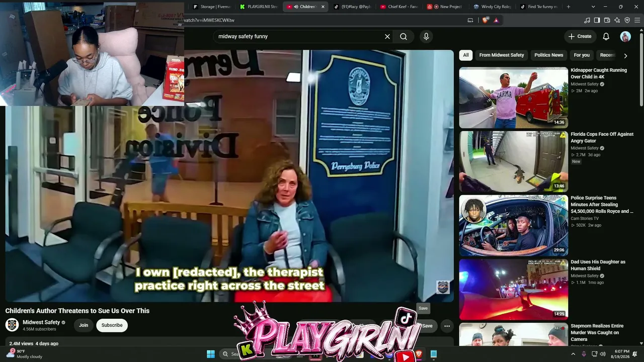The height and width of the screenshot is (362, 644).
Task: Open a new browser tab
Action: (569, 7)
